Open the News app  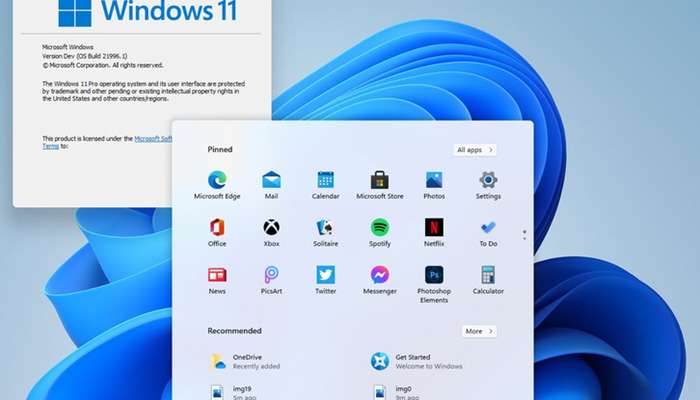(x=217, y=280)
